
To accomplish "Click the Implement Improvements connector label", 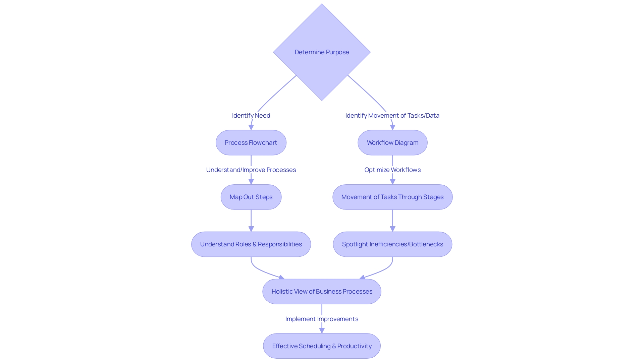I will (322, 318).
